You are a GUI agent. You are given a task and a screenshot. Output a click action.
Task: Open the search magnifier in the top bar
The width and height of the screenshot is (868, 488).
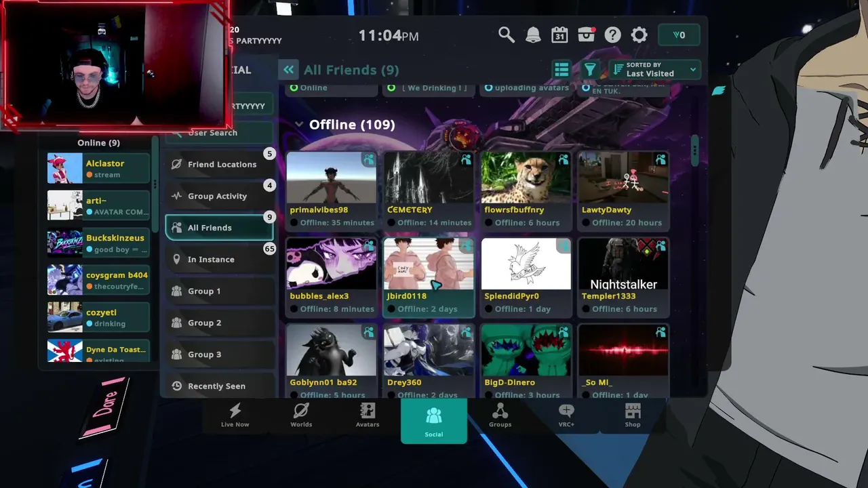click(x=507, y=35)
